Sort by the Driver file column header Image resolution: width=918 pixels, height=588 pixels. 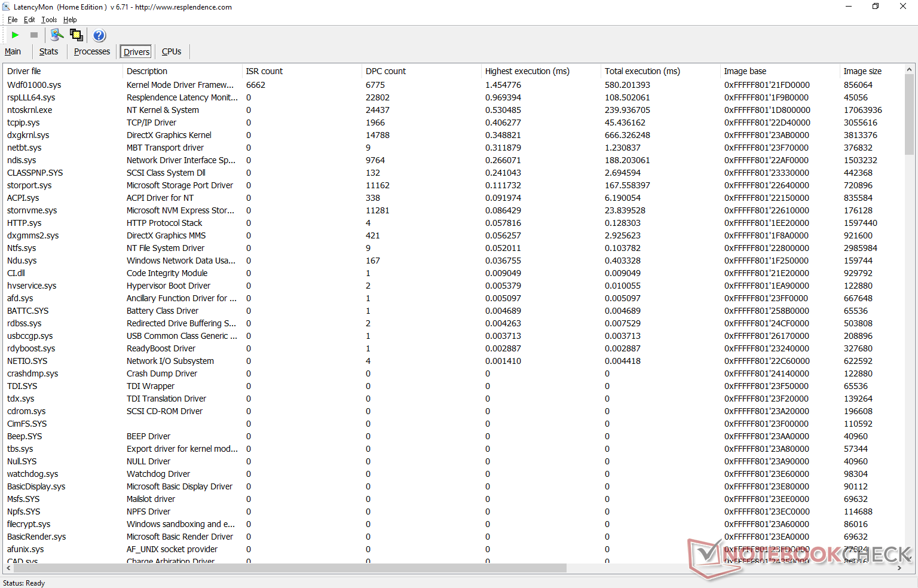[63, 71]
